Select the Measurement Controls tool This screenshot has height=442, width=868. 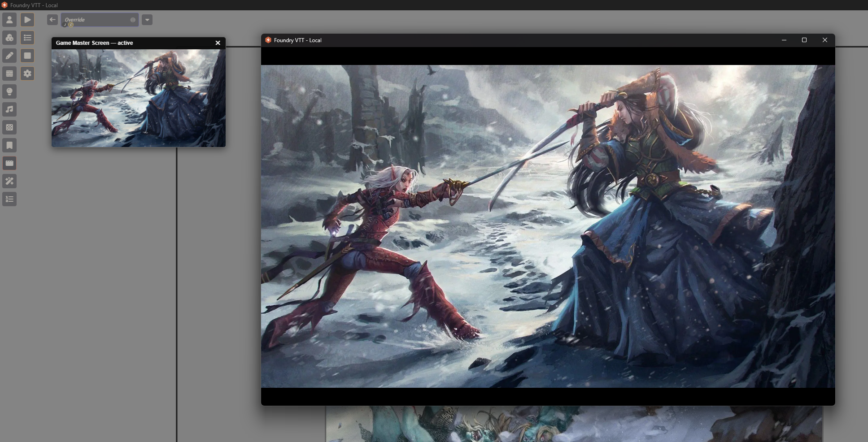(x=9, y=38)
